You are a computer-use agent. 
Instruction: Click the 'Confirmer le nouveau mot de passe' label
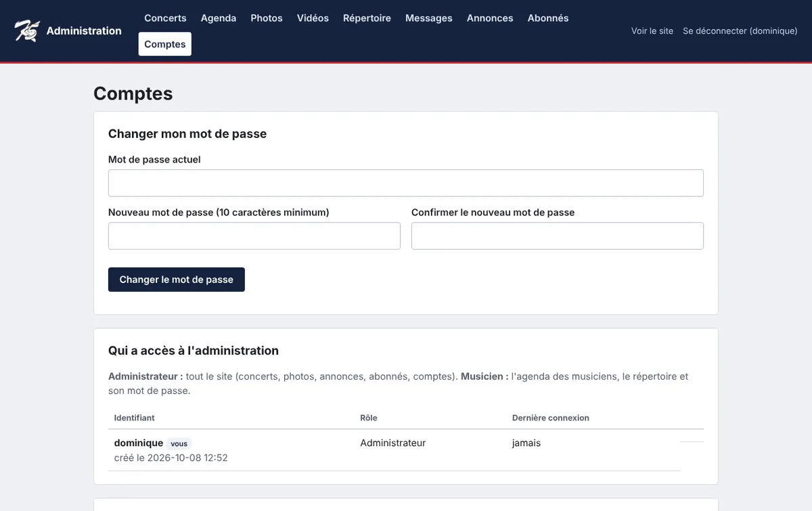493,213
